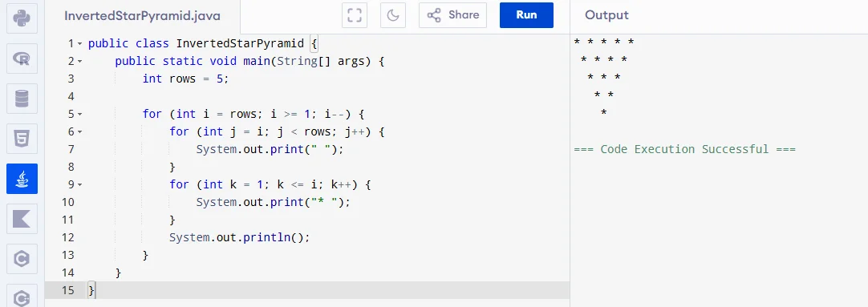Click 'public class InvertedStarPyramid' declaration

click(x=196, y=44)
